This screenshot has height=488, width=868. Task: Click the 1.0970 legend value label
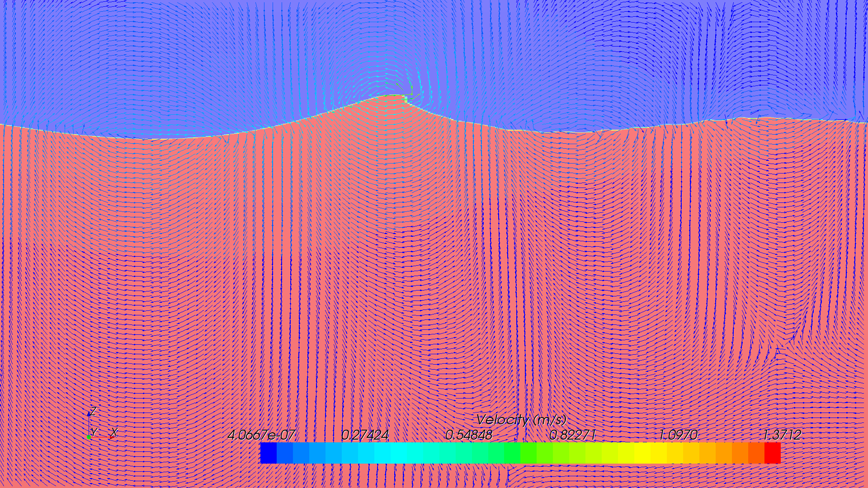[x=678, y=435]
